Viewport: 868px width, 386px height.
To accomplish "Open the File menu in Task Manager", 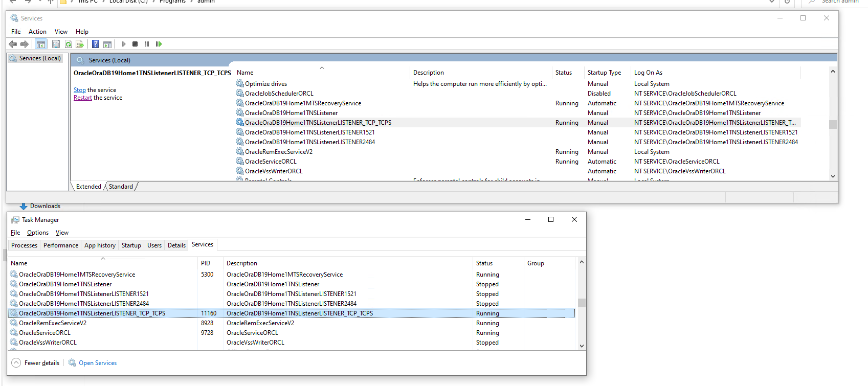I will point(15,233).
